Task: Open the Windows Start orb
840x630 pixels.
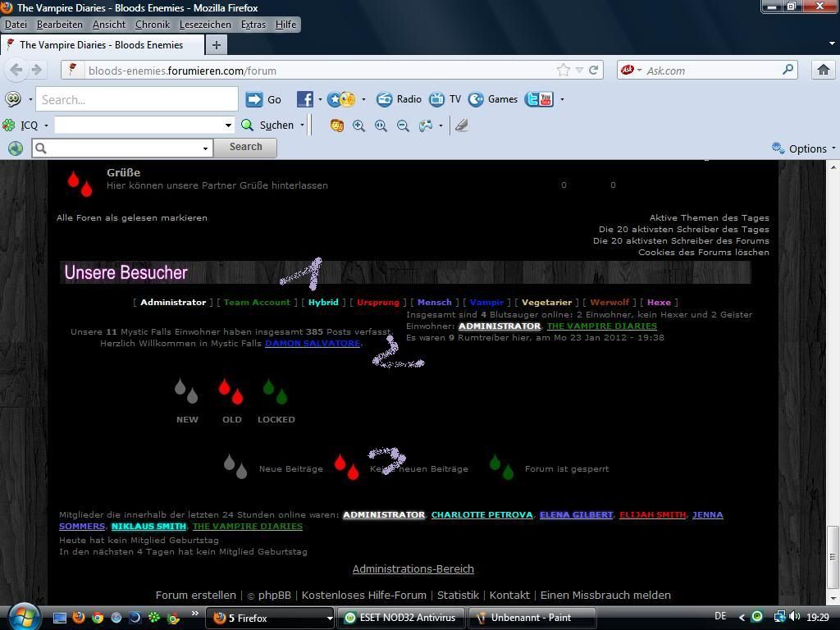Action: (24, 617)
